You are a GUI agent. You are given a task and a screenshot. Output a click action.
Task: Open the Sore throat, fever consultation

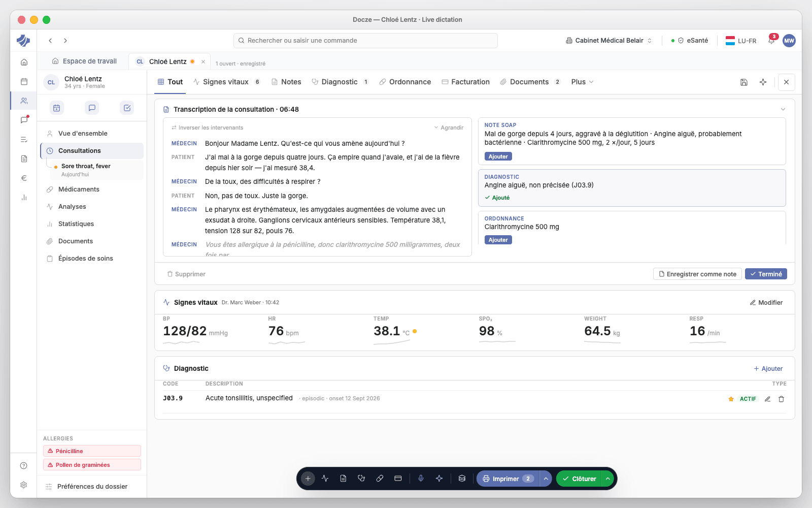tap(96, 170)
